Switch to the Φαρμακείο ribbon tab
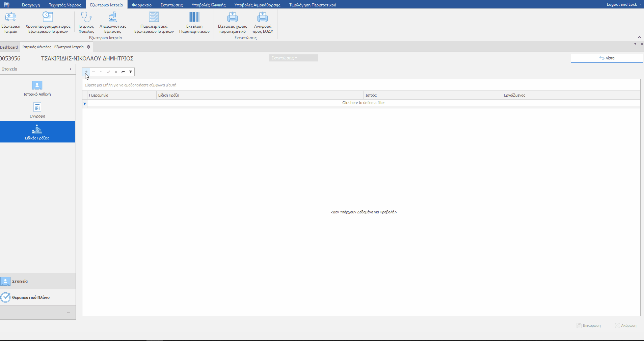644x341 pixels. [142, 5]
